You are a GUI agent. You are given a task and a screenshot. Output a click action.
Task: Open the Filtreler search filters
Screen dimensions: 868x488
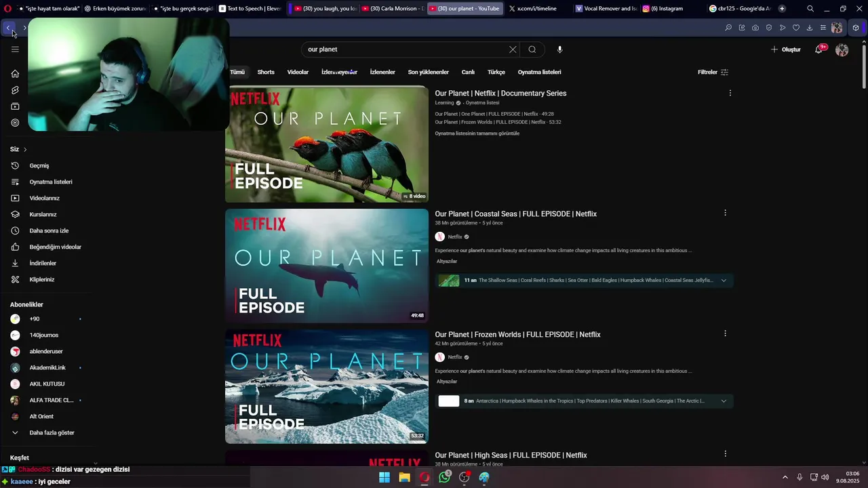(x=713, y=72)
